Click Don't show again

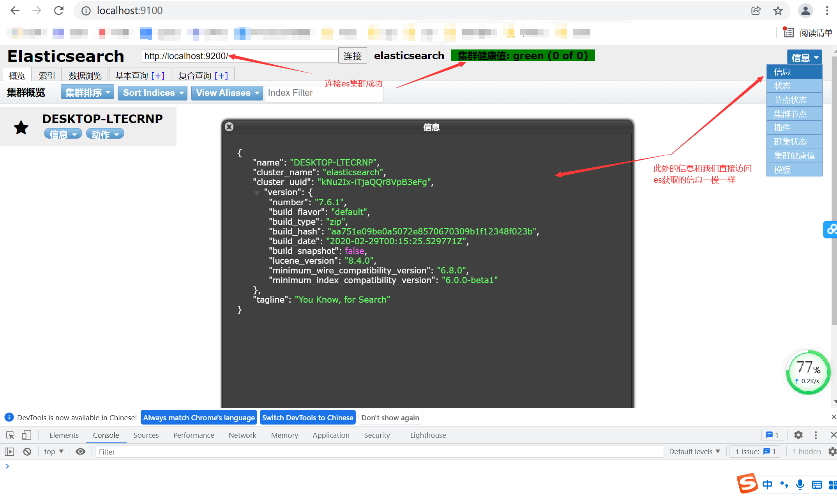point(390,418)
